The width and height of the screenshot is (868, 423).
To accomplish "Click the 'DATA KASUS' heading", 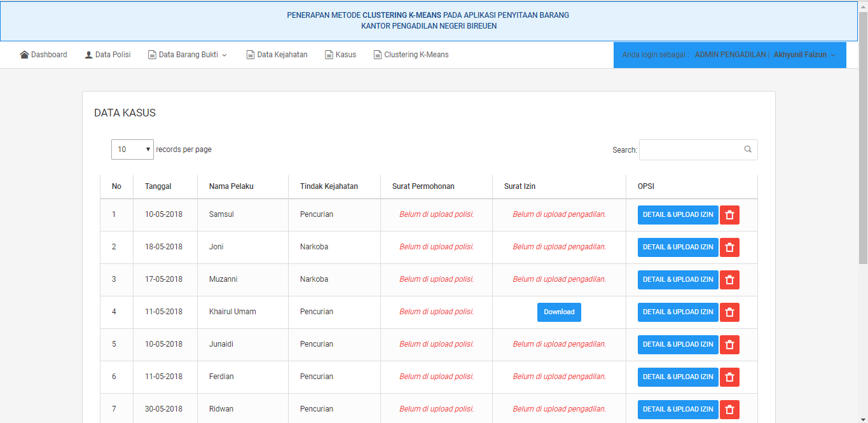I will [x=125, y=113].
